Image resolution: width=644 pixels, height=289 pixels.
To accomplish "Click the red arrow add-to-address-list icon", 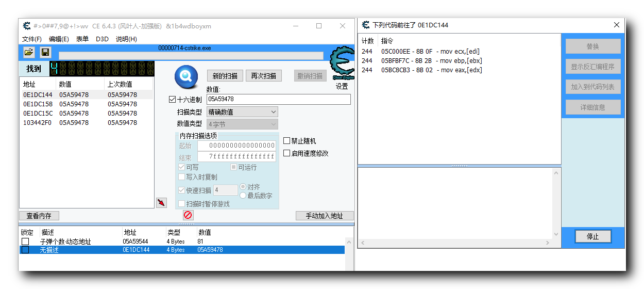I will (161, 202).
